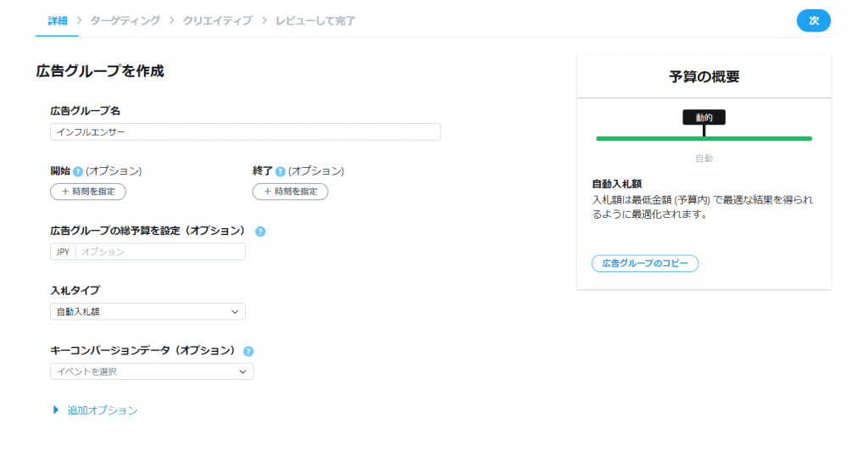This screenshot has width=868, height=474.
Task: Click the green budget overview bar
Action: point(704,138)
